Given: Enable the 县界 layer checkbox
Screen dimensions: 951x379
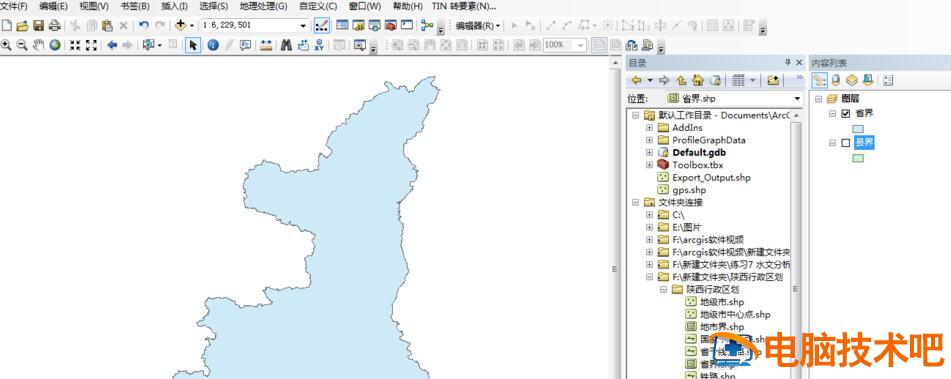Looking at the screenshot, I should pyautogui.click(x=846, y=143).
